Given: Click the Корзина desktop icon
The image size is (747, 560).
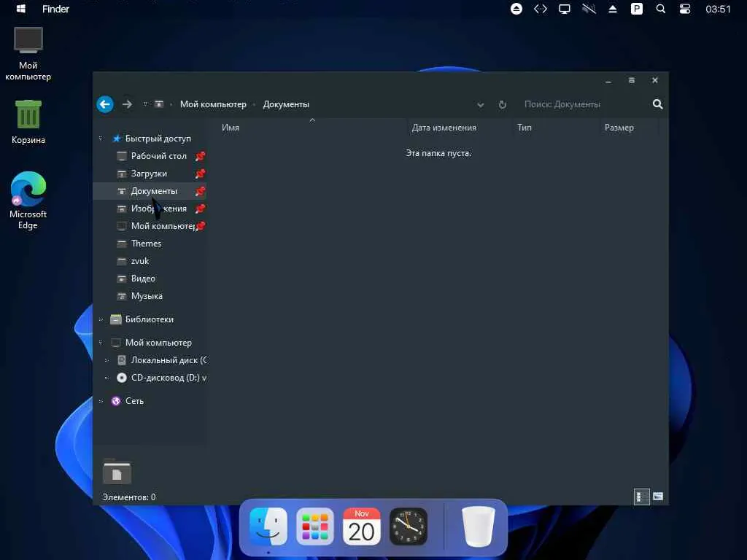Looking at the screenshot, I should pyautogui.click(x=28, y=122).
